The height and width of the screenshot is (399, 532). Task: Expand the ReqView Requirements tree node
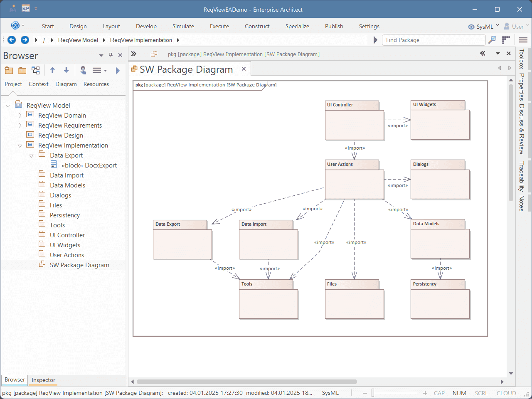pyautogui.click(x=20, y=125)
